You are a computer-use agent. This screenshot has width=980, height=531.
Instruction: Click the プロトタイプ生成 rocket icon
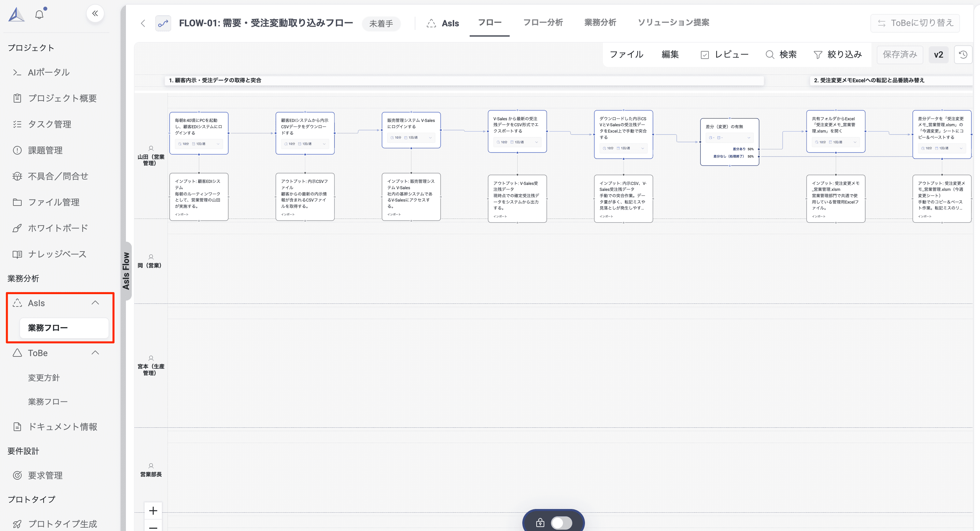pyautogui.click(x=17, y=524)
